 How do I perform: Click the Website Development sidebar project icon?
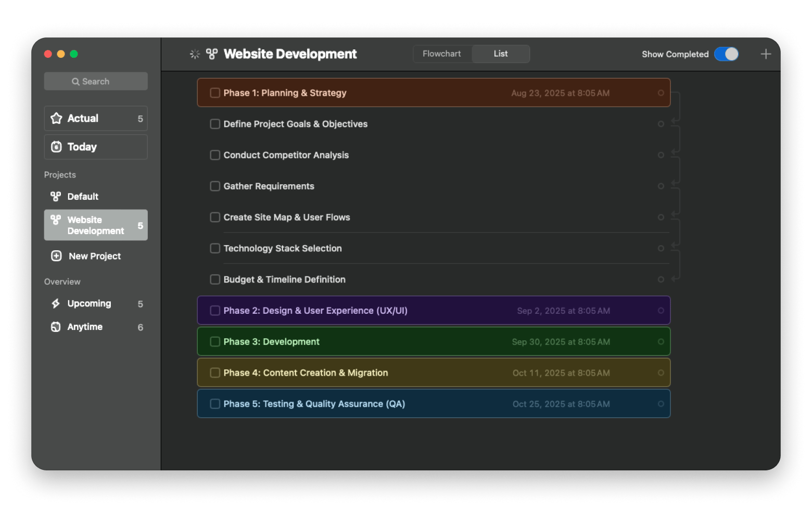[x=56, y=220]
